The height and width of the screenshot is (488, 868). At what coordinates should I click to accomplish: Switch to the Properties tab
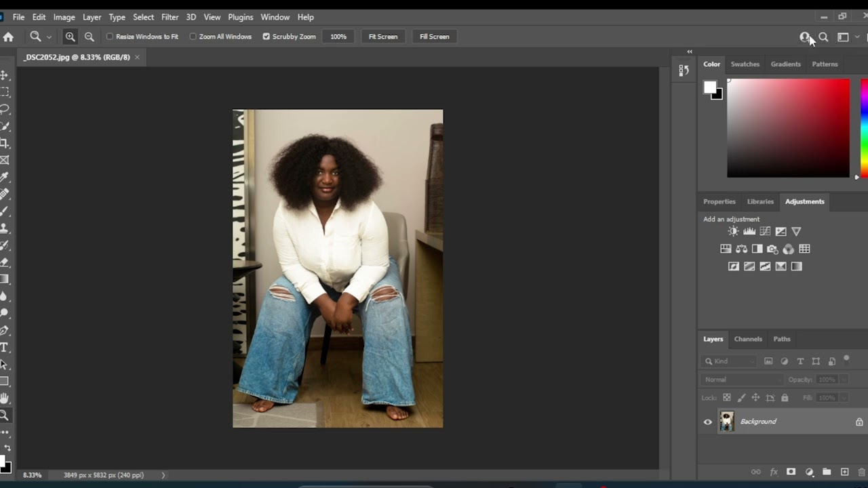(719, 201)
